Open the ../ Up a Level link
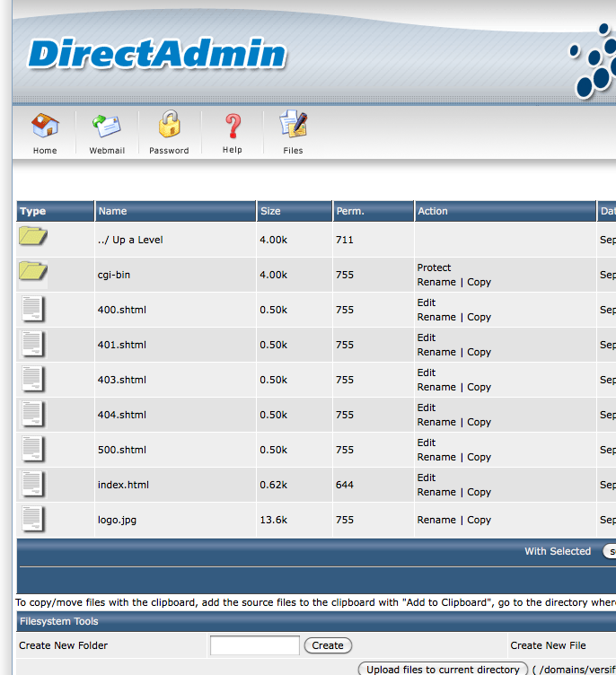Viewport: 616px width, 675px height. point(130,240)
